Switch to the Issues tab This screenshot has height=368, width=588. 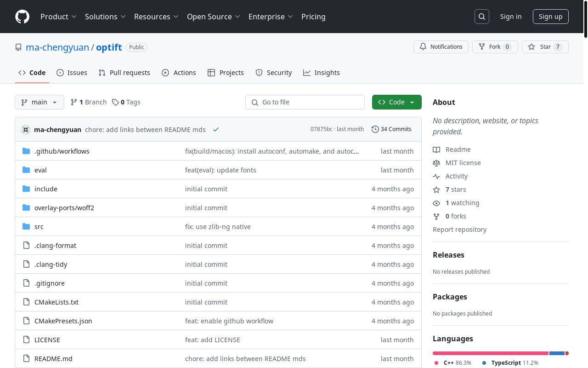(x=72, y=73)
